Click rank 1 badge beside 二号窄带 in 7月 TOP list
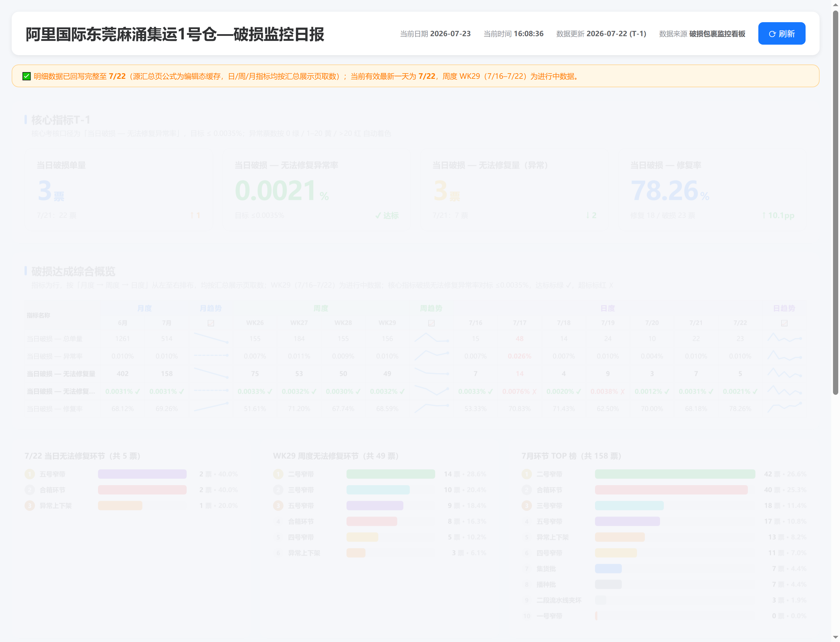Screen dimensions: 840x642 click(x=527, y=474)
